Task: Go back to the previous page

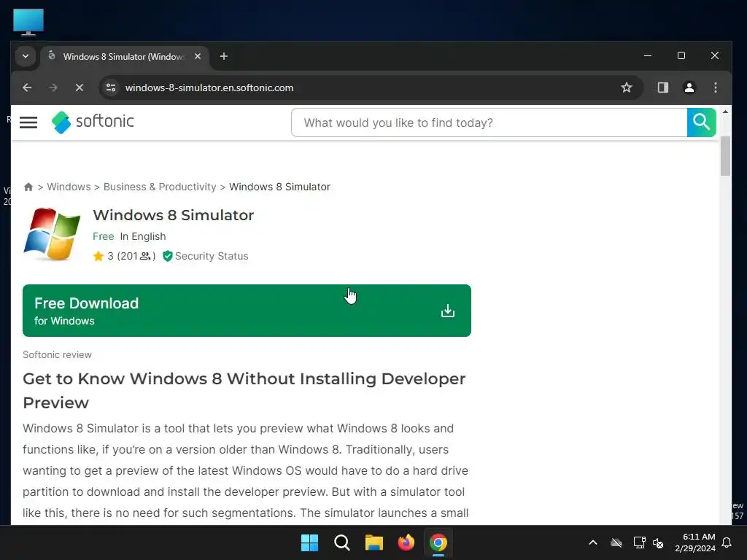Action: [x=27, y=87]
